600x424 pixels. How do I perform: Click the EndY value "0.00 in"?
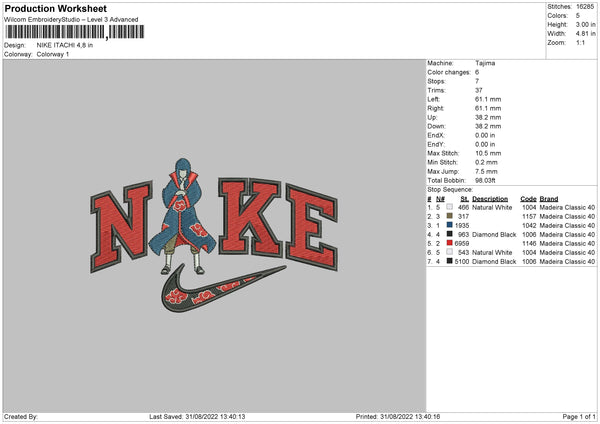[485, 144]
